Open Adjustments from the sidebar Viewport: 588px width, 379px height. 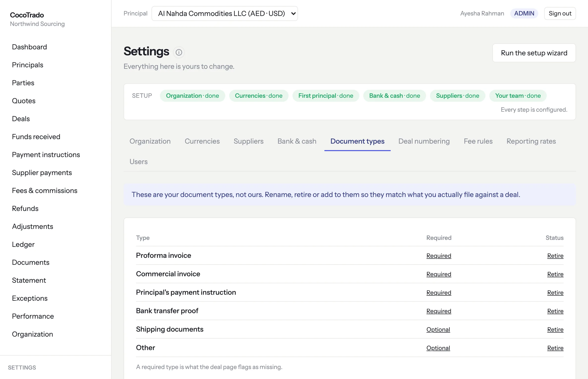pyautogui.click(x=33, y=226)
